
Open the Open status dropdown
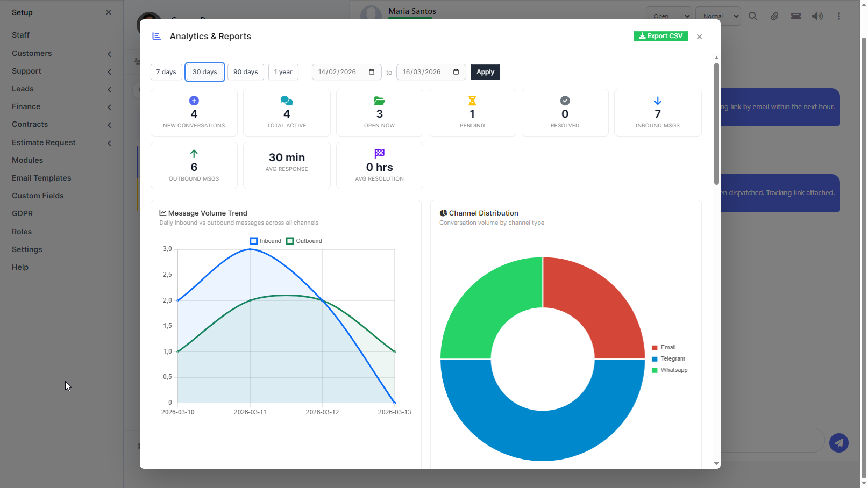[x=669, y=16]
